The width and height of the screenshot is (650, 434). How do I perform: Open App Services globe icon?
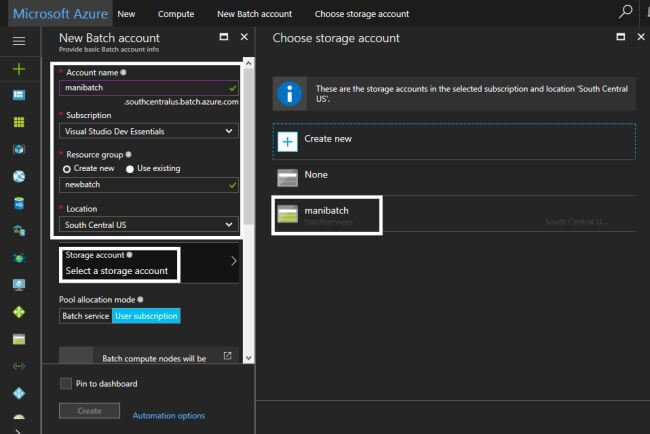pos(19,177)
